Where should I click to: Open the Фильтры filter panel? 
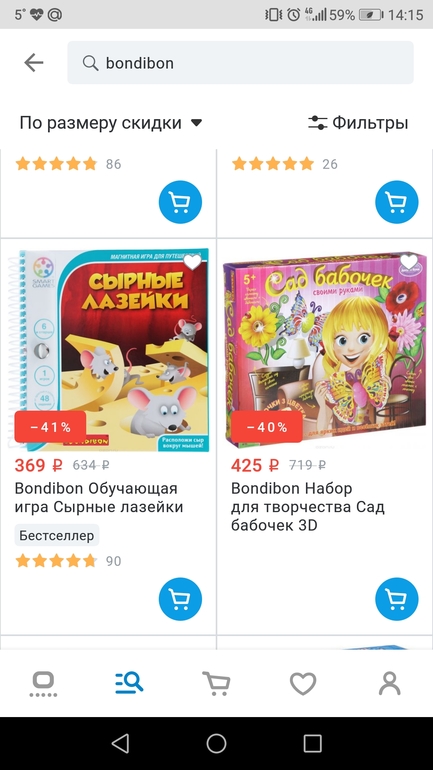pos(358,123)
